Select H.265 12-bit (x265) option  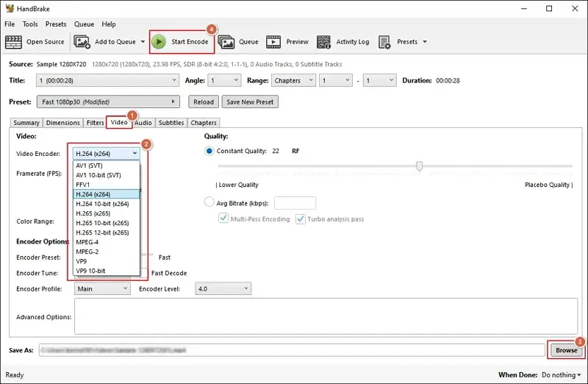point(107,232)
